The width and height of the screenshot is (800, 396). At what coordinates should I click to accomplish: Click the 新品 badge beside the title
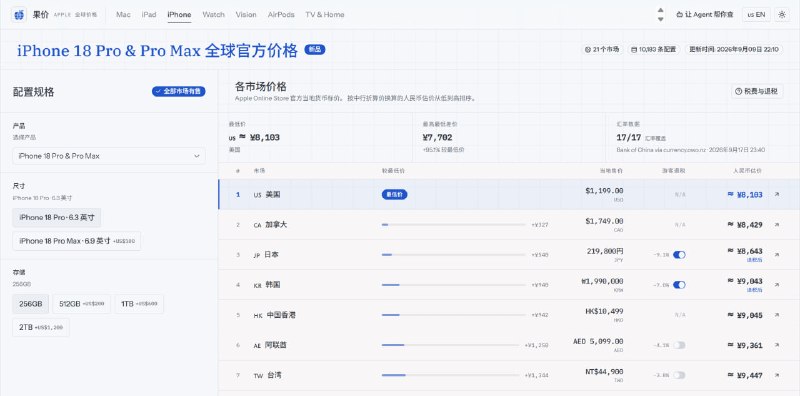[x=315, y=50]
